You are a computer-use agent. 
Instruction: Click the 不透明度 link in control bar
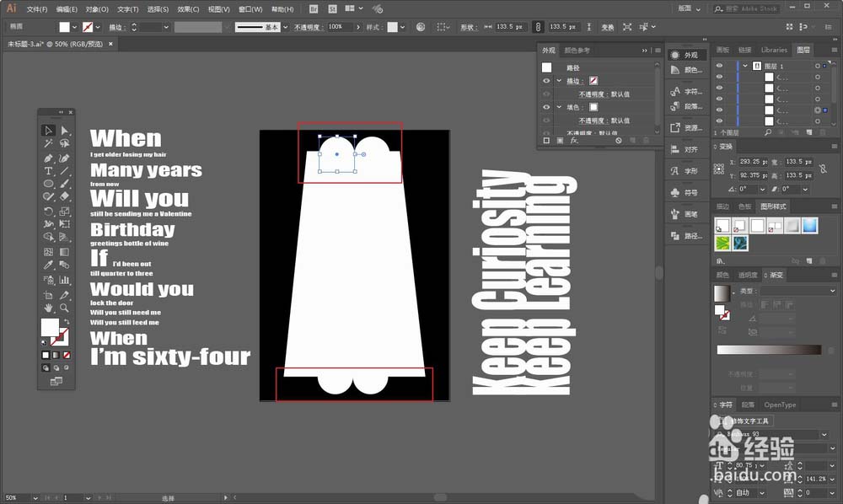point(307,27)
